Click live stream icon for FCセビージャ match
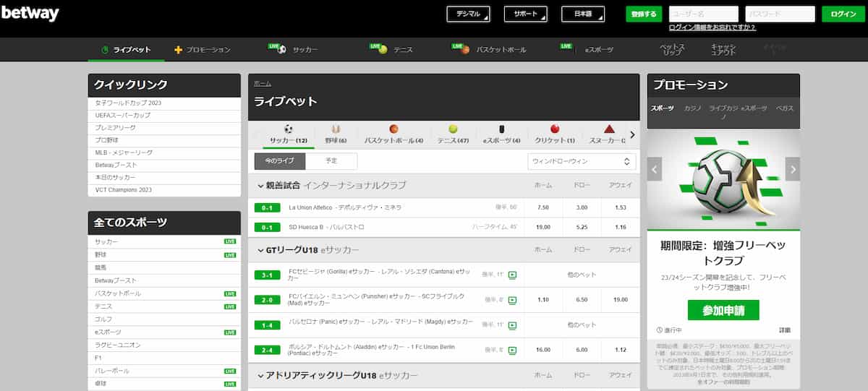Viewport: 868px width, 391px height. pyautogui.click(x=513, y=275)
